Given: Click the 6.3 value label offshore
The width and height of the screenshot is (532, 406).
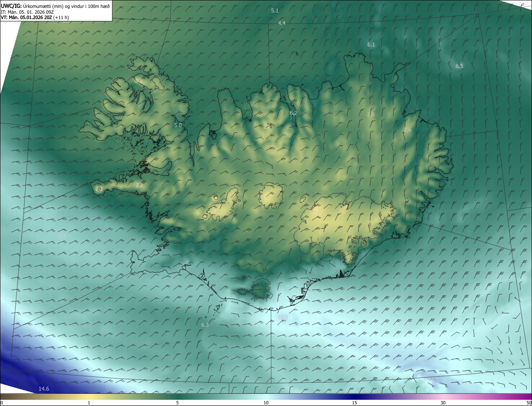Looking at the screenshot, I should [205, 325].
